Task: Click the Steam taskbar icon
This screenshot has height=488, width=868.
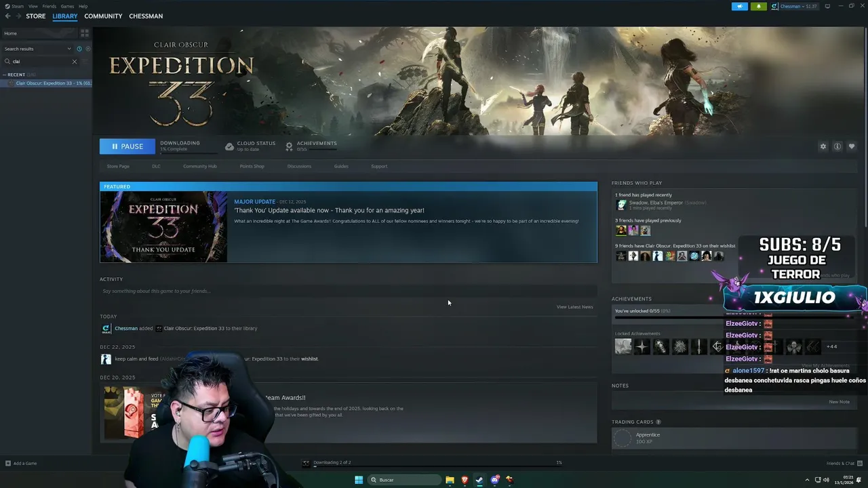Action: (479, 480)
